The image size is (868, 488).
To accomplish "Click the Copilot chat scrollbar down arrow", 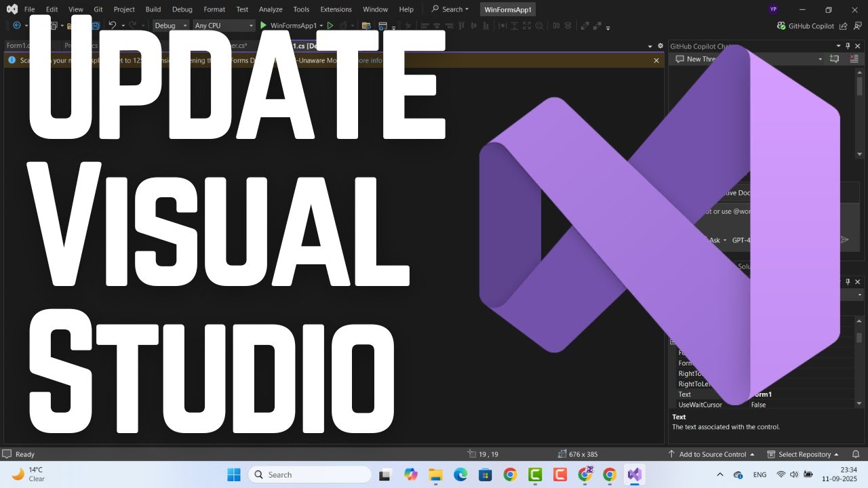I will tap(859, 155).
